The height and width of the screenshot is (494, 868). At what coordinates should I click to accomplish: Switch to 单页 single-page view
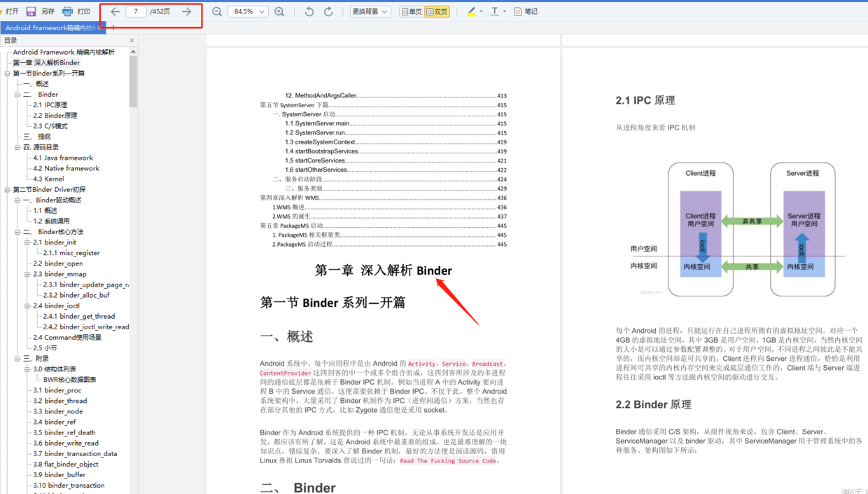pyautogui.click(x=413, y=11)
